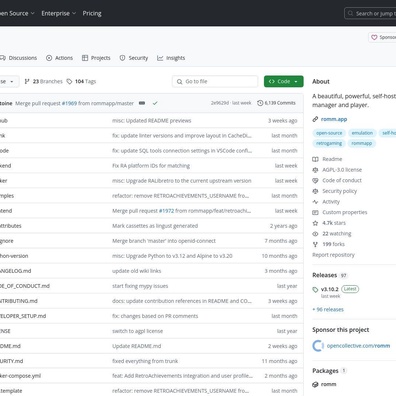Click the Actions play-circle icon

tap(49, 58)
